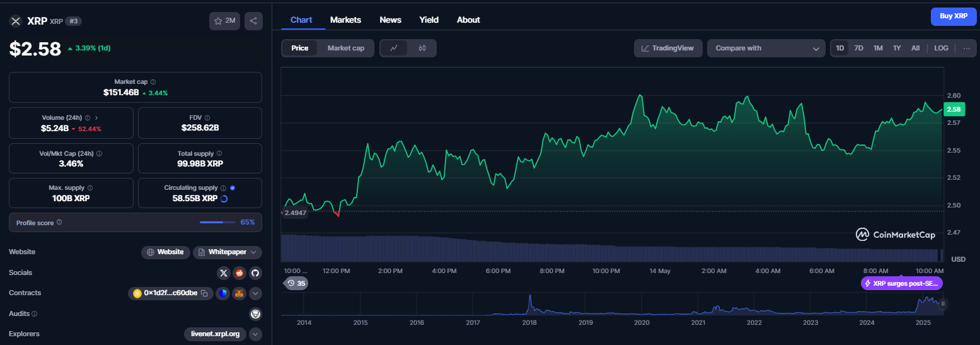The width and height of the screenshot is (980, 345).
Task: Open the Compare with dropdown
Action: (766, 48)
